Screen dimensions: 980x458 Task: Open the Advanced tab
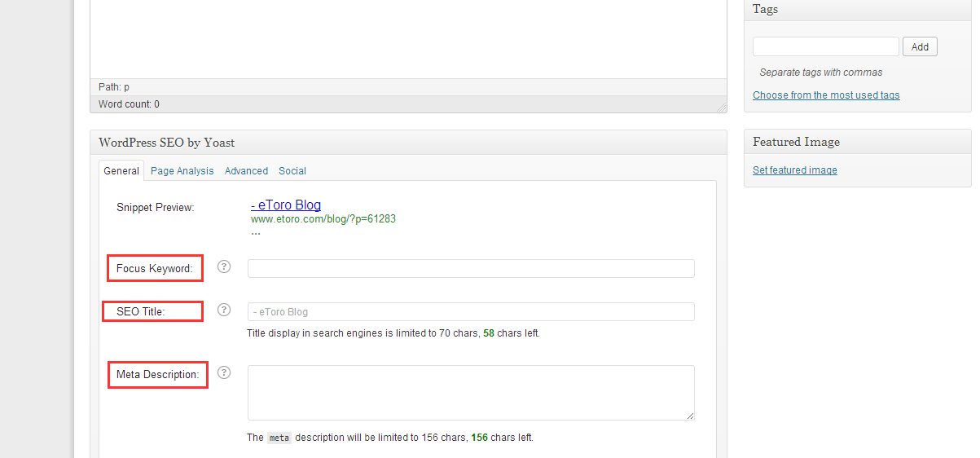[246, 170]
